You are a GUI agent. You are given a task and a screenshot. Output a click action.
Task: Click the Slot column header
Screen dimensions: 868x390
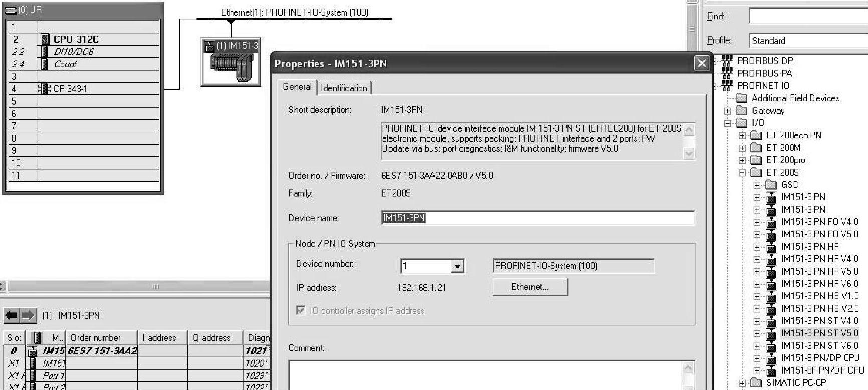(x=14, y=338)
